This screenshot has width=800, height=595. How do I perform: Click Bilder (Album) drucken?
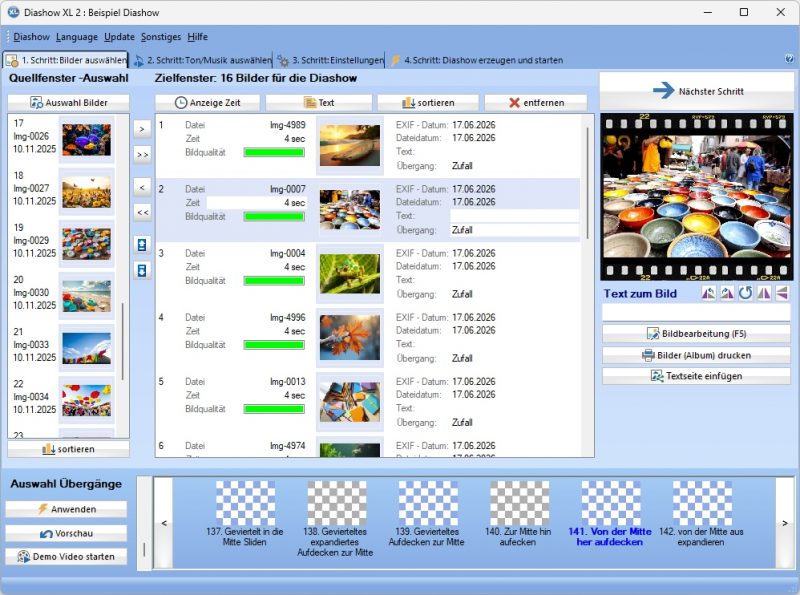(696, 355)
